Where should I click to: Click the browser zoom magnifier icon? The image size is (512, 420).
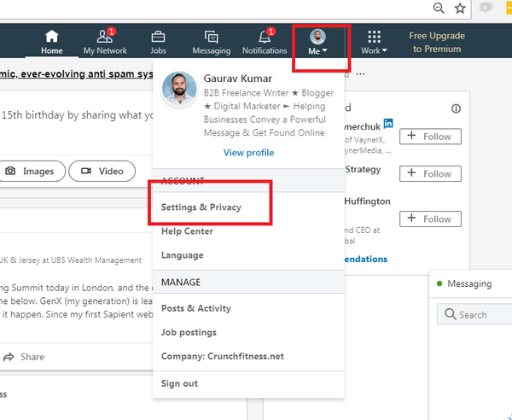click(439, 8)
